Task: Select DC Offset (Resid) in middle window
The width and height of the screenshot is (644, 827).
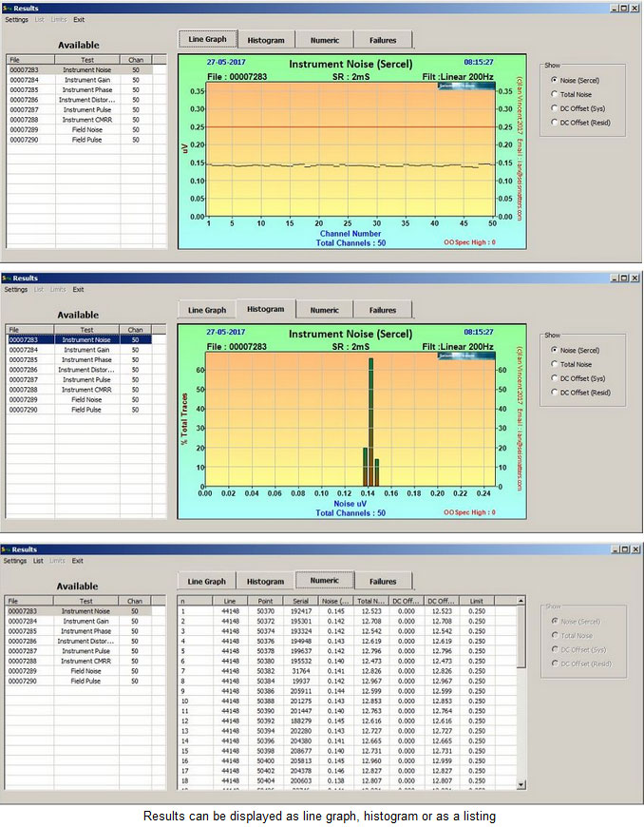Action: pyautogui.click(x=580, y=393)
